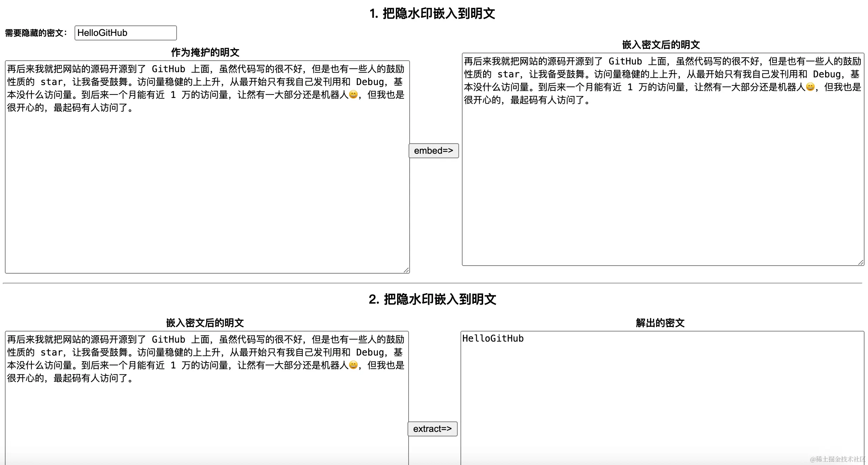The height and width of the screenshot is (465, 868).
Task: Click the top-right 嵌入密文后的明文 label
Action: [661, 45]
